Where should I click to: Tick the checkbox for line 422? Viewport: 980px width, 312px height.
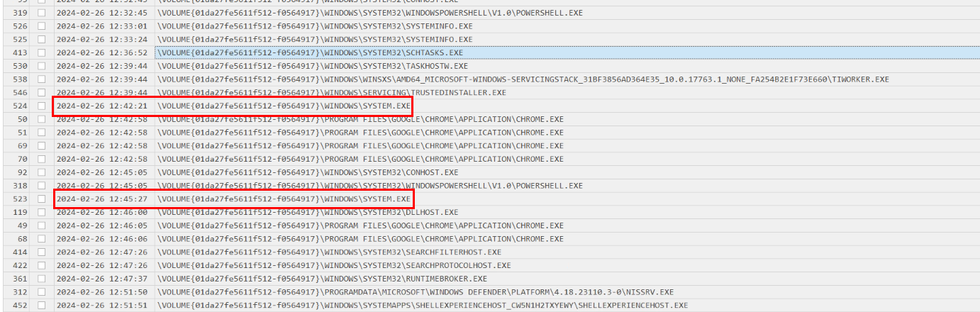[41, 265]
